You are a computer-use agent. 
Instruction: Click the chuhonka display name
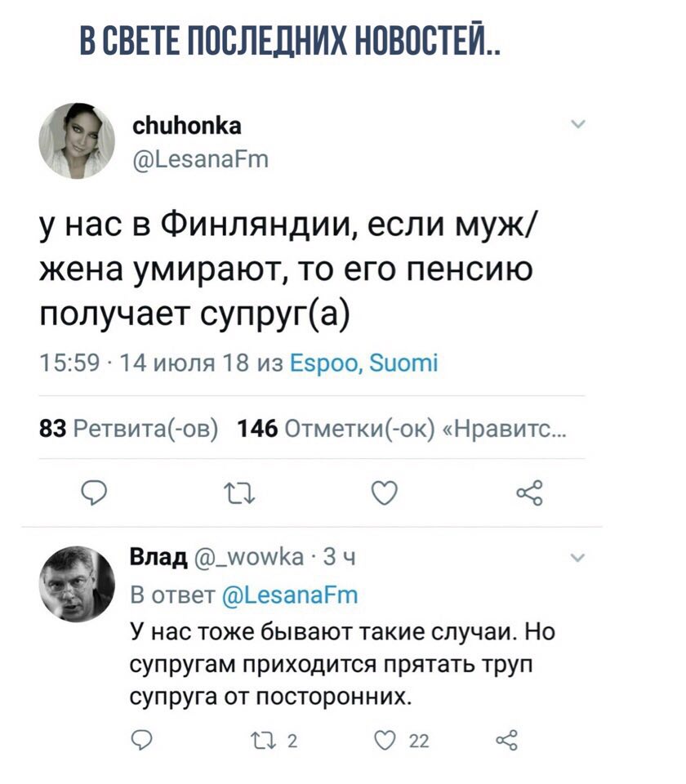[x=185, y=126]
